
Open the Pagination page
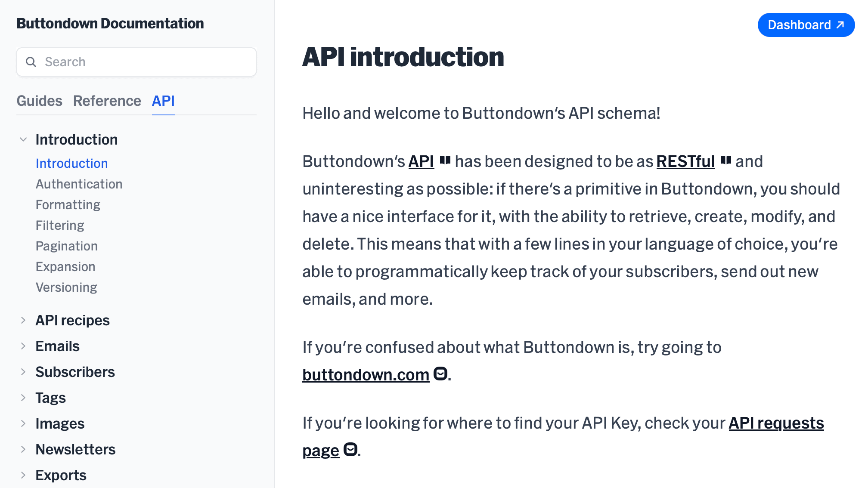click(x=67, y=246)
